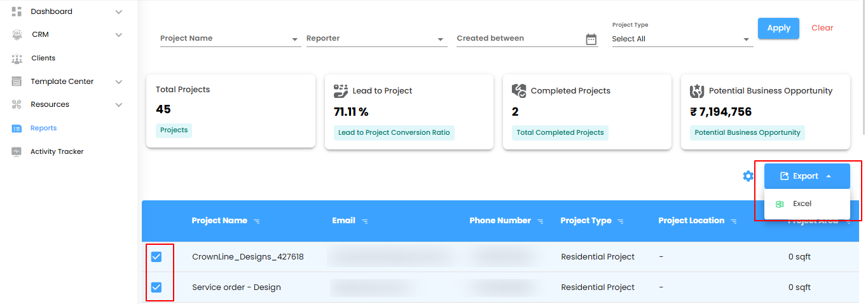This screenshot has width=868, height=304.
Task: Click the Project Name column header
Action: tap(219, 221)
